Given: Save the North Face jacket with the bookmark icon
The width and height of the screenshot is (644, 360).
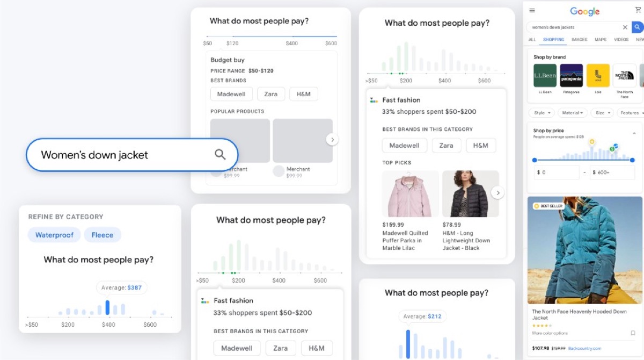Looking at the screenshot, I should click(633, 333).
